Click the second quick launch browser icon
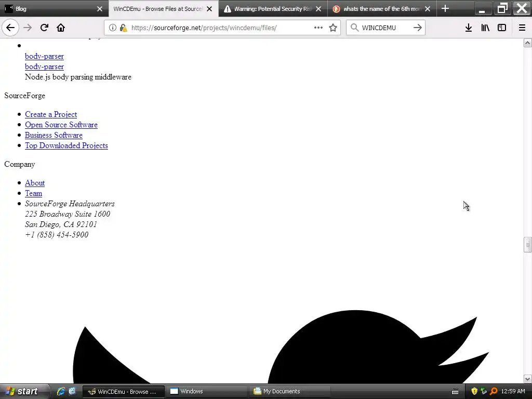 (72, 391)
